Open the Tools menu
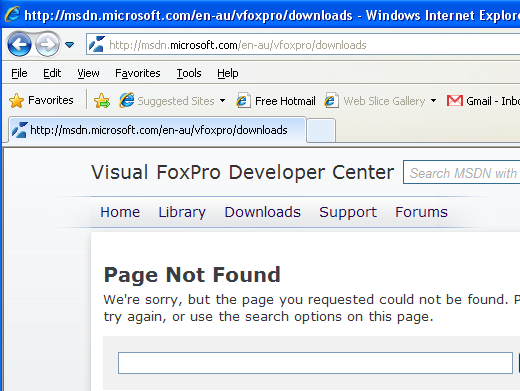 click(x=189, y=73)
